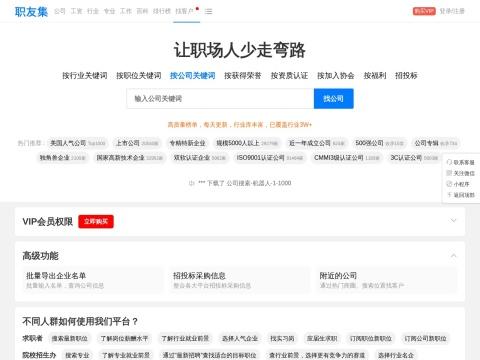The height and width of the screenshot is (360, 480).
Task: Select the CMMI3级认证公司 hot tag
Action: [347, 158]
